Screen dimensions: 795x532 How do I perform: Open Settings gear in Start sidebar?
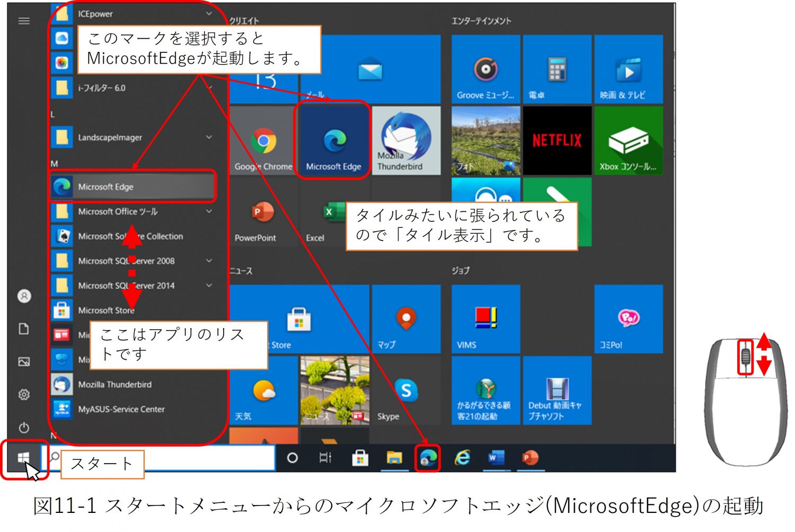(x=24, y=395)
